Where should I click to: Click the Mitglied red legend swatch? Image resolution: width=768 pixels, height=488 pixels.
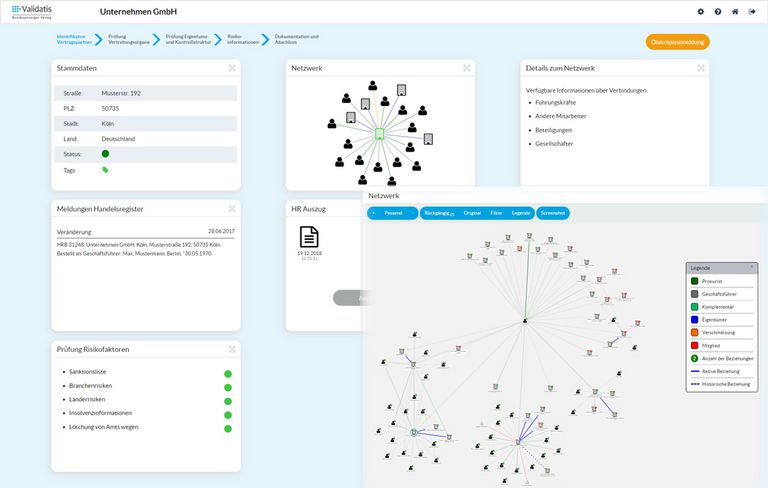pyautogui.click(x=694, y=345)
